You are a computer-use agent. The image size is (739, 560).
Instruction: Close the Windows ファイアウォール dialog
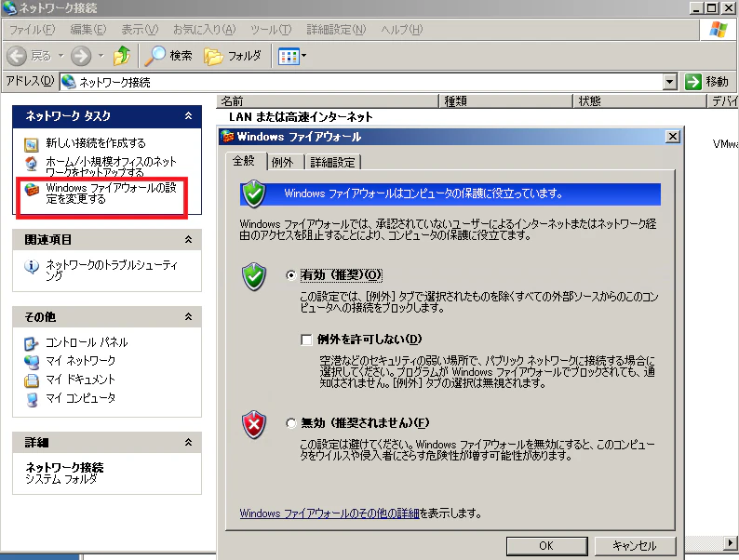tap(673, 137)
